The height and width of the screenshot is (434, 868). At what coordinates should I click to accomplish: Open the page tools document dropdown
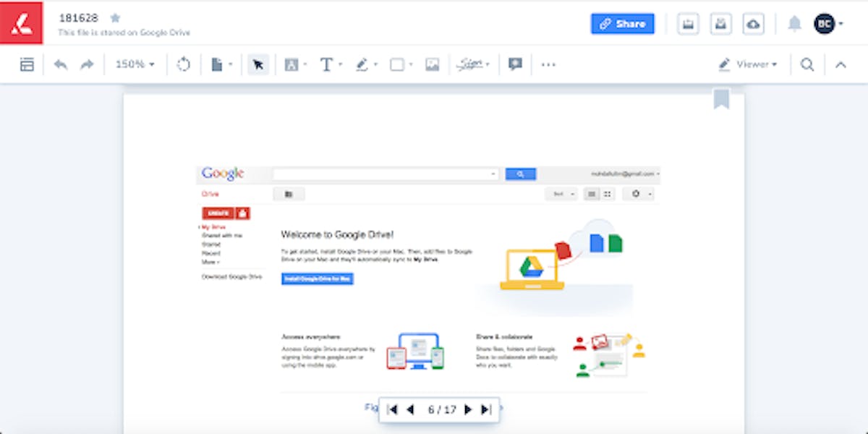point(221,64)
